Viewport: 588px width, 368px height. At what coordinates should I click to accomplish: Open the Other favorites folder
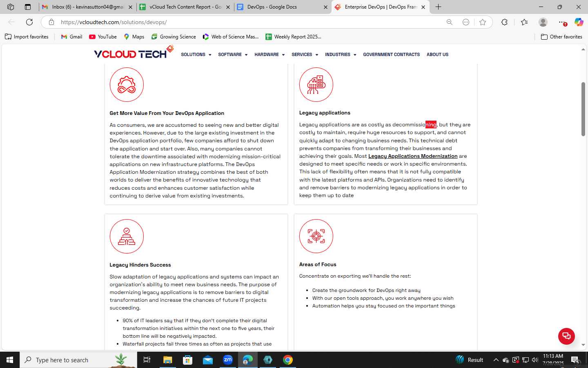click(561, 37)
